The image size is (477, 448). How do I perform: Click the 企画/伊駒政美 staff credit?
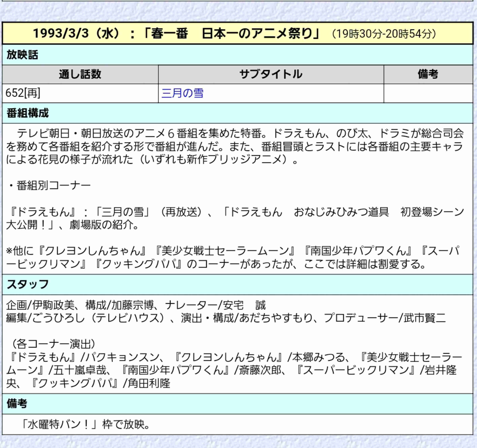pyautogui.click(x=40, y=305)
